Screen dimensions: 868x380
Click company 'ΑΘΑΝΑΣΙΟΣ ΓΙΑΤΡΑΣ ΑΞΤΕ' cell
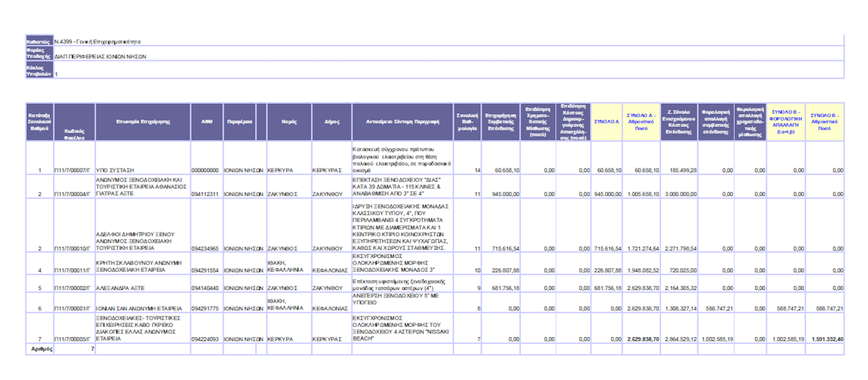pos(143,187)
